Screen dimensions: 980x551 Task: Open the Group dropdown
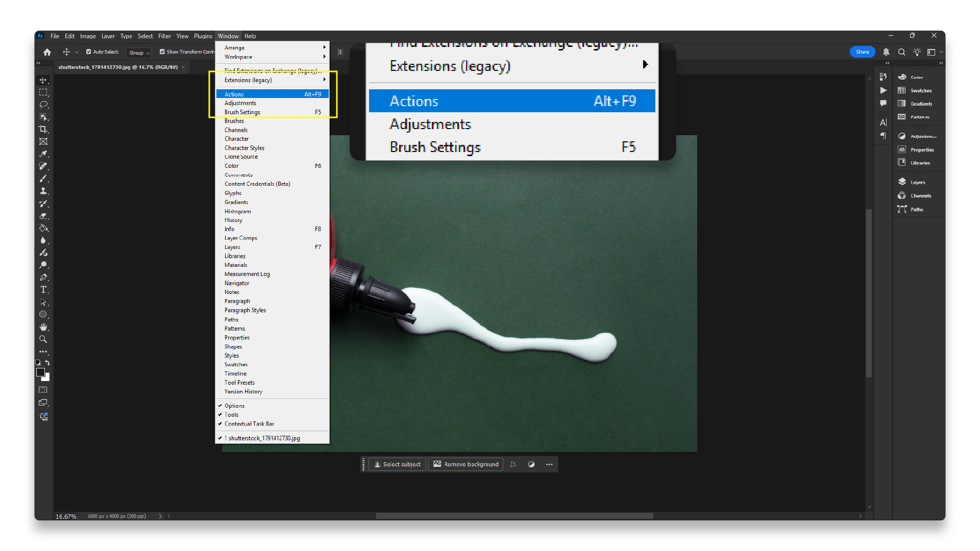pyautogui.click(x=139, y=53)
